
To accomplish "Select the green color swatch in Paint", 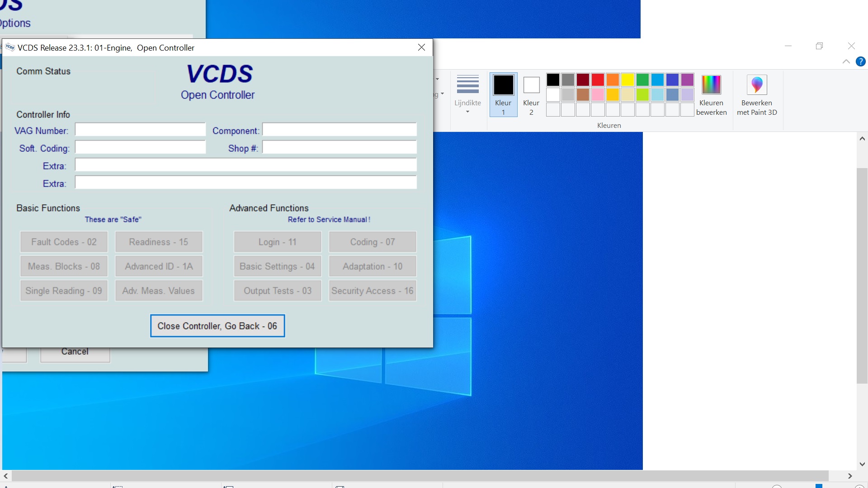I will click(x=642, y=80).
